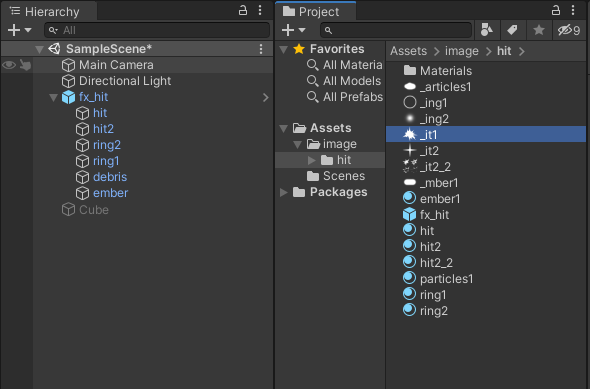
Task: Select the hit2 child object
Action: coord(103,129)
